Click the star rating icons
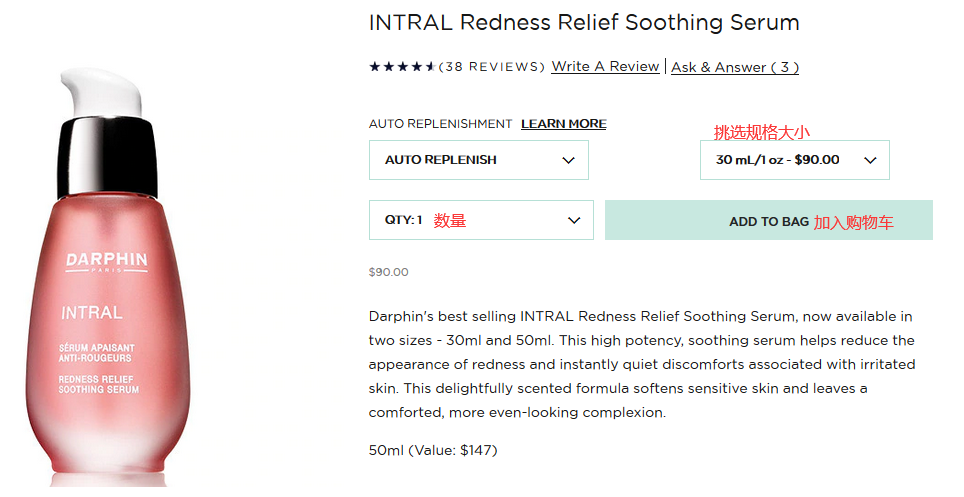 pyautogui.click(x=402, y=67)
